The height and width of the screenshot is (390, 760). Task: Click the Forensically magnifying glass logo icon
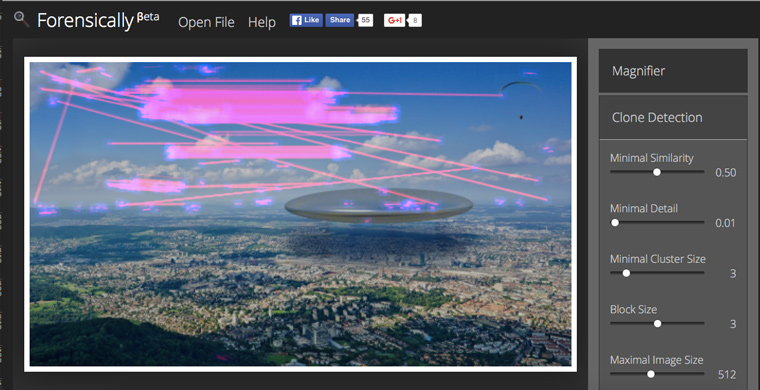[22, 20]
